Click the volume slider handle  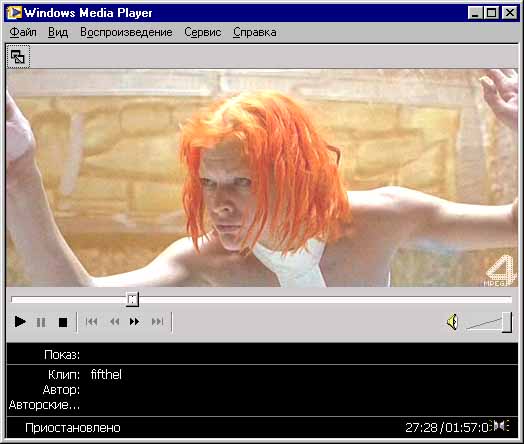coord(507,322)
